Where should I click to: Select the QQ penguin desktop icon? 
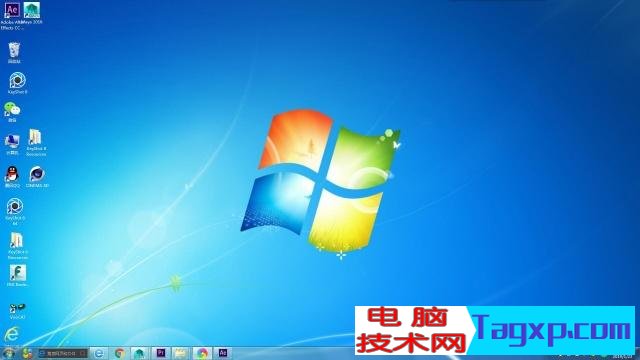point(12,174)
